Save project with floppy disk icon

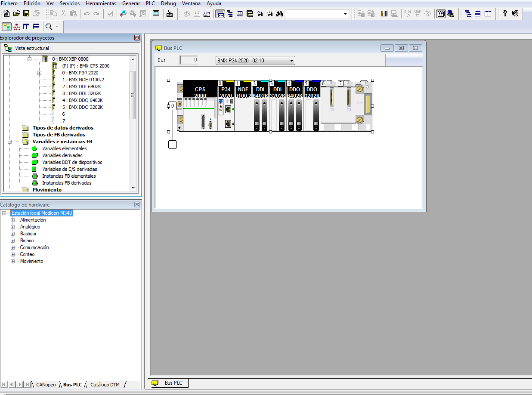[26, 13]
